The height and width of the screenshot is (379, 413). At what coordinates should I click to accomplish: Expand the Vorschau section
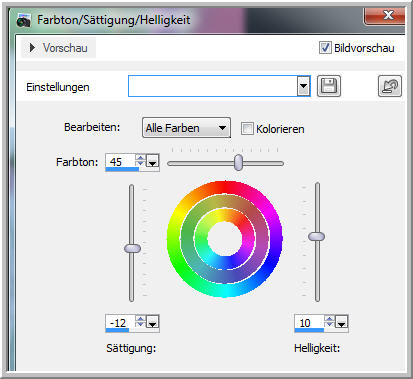pyautogui.click(x=59, y=48)
